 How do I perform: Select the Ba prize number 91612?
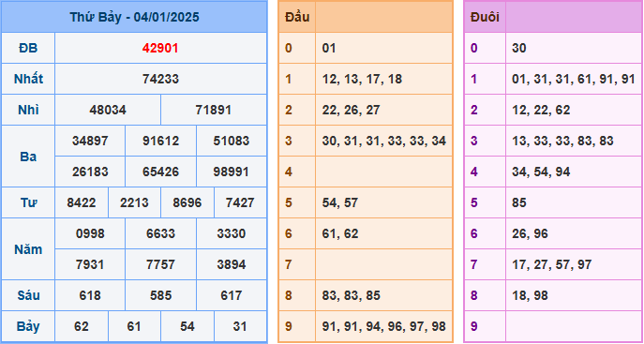160,141
